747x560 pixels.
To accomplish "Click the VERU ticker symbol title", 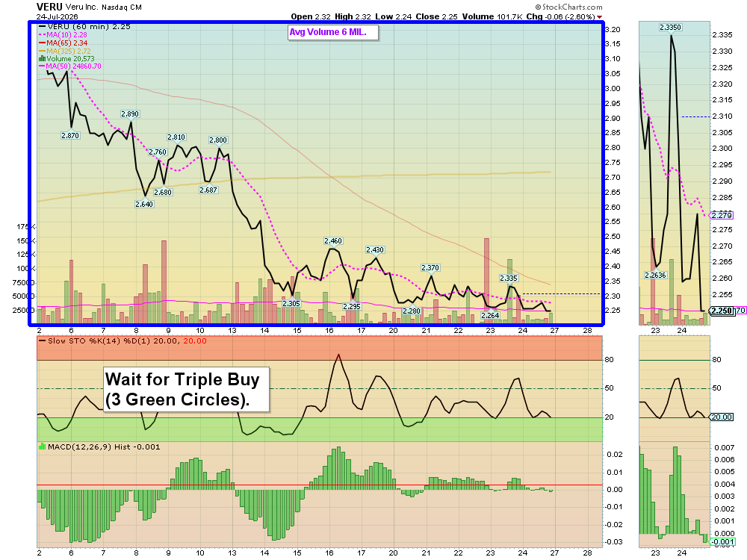I will [x=49, y=7].
